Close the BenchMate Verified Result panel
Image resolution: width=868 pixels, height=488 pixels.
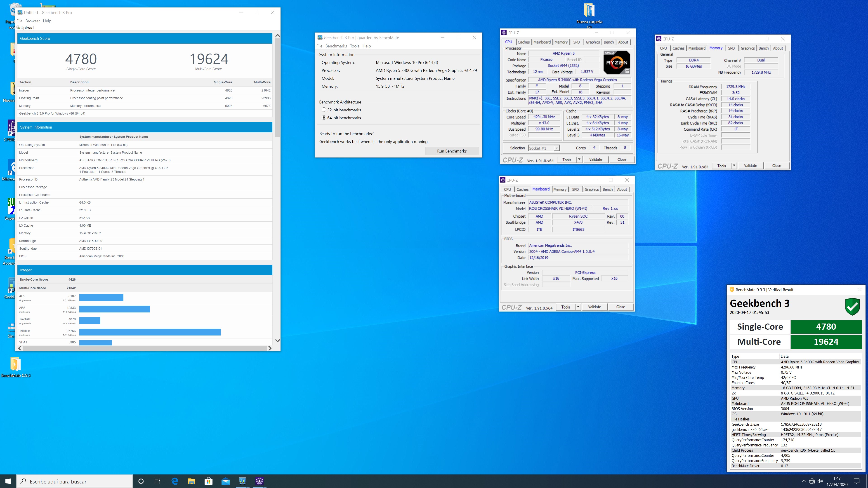tap(860, 290)
